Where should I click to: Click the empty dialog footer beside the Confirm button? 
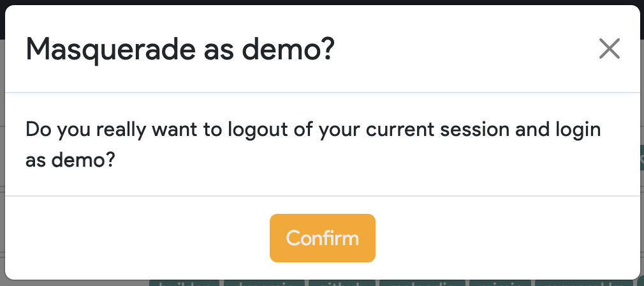(493, 238)
